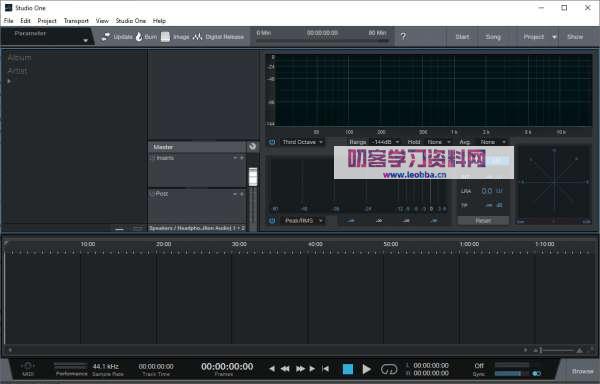Toggle the LU unit button beside LRA

pos(499,191)
